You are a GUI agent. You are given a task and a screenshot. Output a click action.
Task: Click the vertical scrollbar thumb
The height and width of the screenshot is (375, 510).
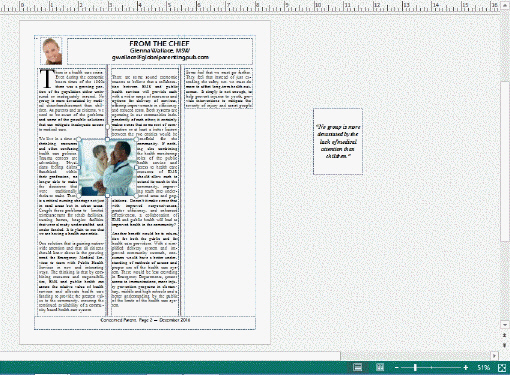point(505,161)
